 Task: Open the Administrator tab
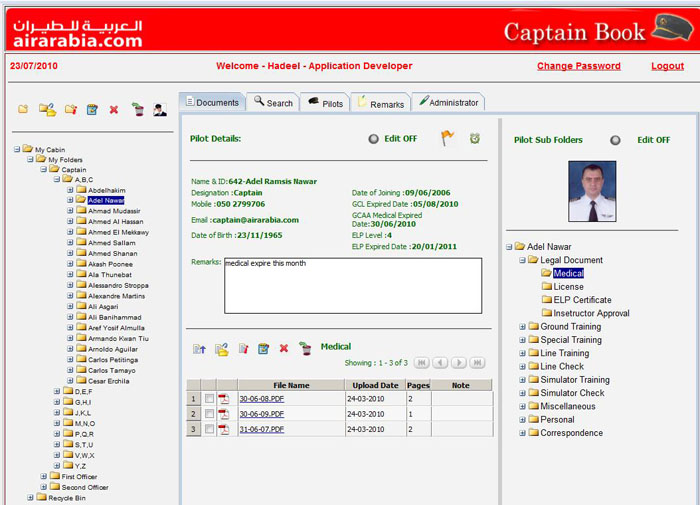point(449,102)
